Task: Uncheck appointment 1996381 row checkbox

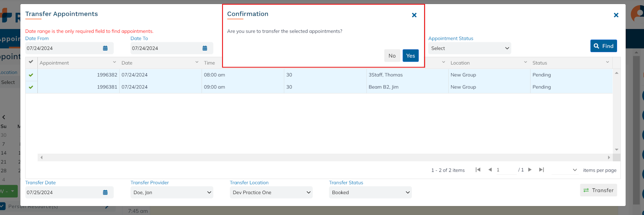Action: point(31,87)
